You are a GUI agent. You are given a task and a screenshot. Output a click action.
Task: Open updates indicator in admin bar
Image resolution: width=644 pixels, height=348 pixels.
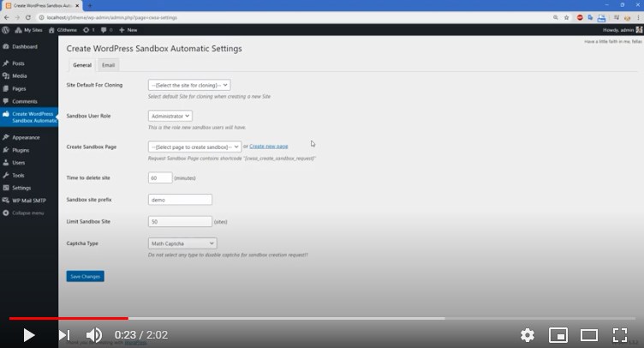(x=88, y=30)
